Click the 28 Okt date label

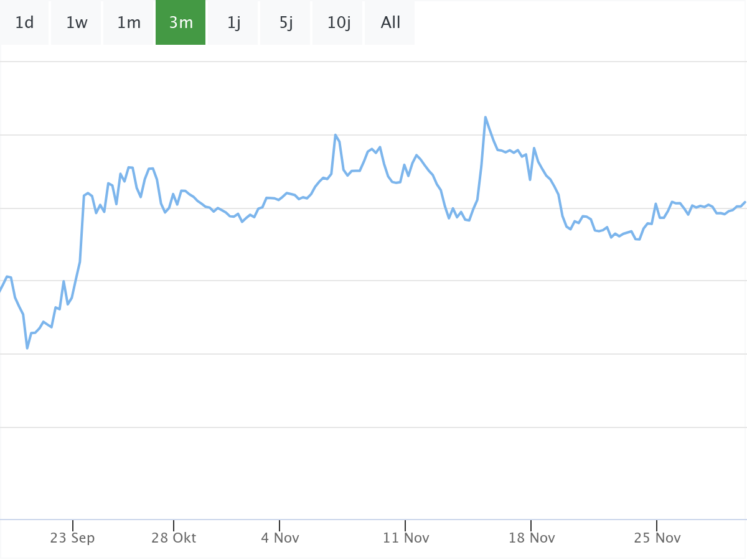pos(174,538)
